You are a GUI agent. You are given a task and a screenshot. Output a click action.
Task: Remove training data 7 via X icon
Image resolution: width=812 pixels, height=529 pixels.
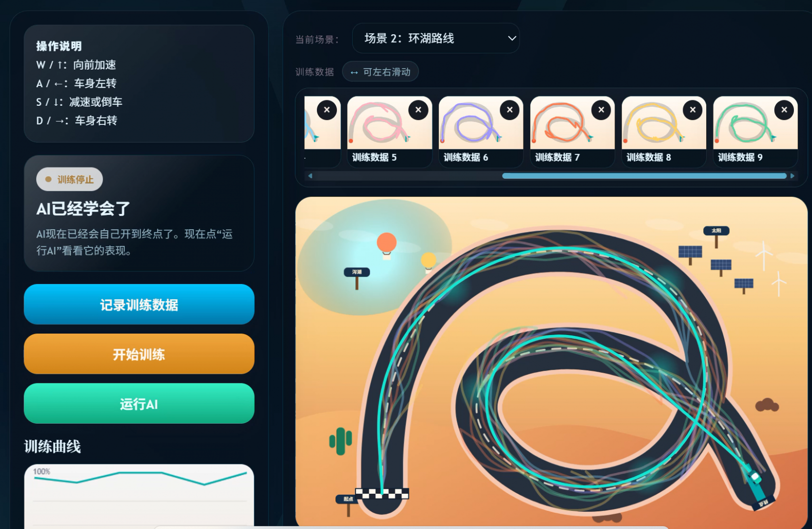[x=601, y=110]
